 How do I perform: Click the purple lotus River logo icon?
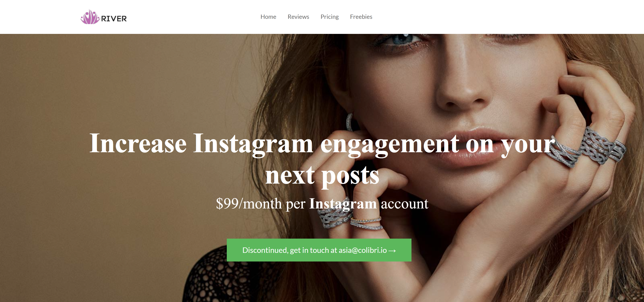click(x=90, y=17)
